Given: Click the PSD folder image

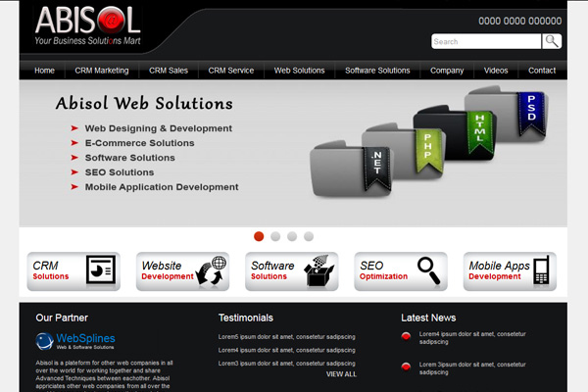Looking at the screenshot, I should coord(507,114).
